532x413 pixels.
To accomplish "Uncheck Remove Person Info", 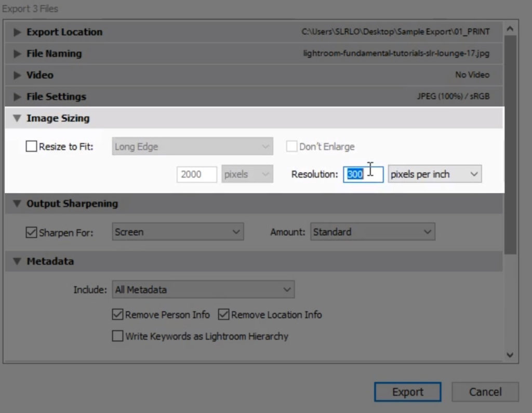I will pos(117,314).
